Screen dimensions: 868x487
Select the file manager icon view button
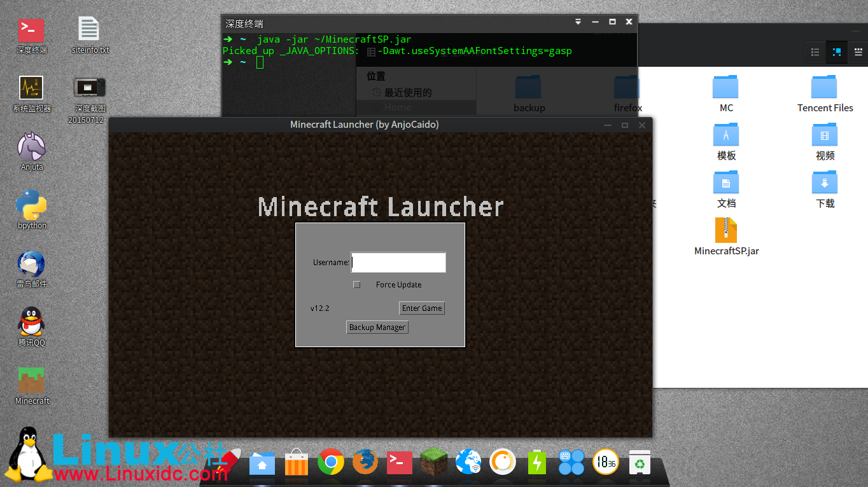point(837,53)
